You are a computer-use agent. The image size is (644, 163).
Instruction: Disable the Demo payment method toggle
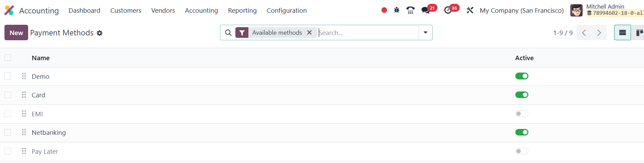tap(522, 76)
